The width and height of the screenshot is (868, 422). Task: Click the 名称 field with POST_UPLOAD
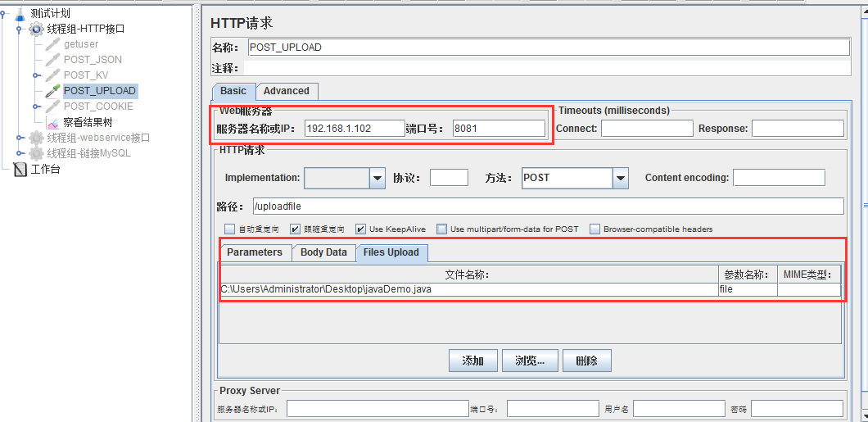coord(548,47)
